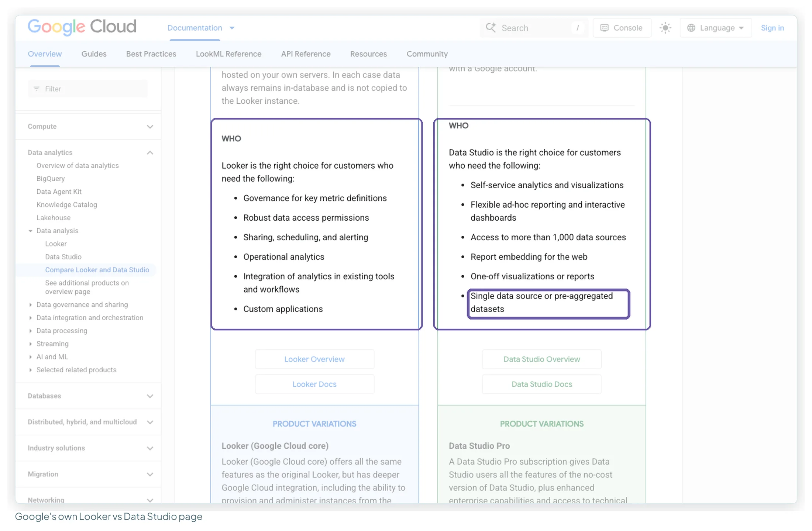Open the Resources tab
This screenshot has height=531, width=812.
[x=368, y=54]
